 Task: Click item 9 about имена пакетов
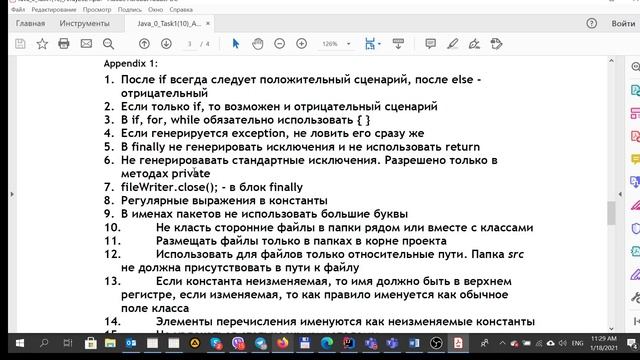point(264,214)
